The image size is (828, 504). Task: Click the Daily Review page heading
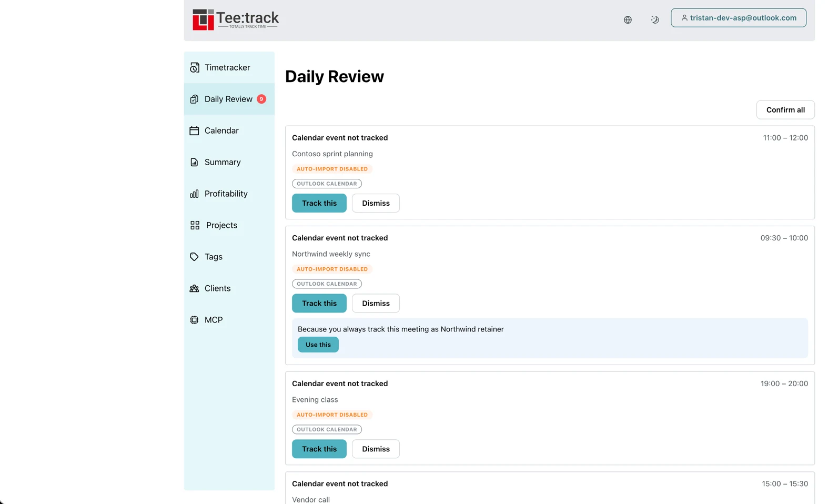tap(335, 76)
